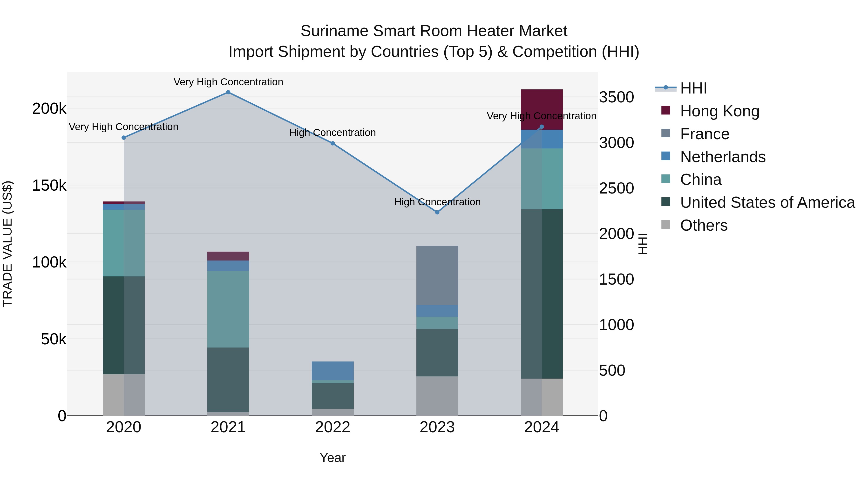
Task: Click the Netherlands segment of 2021 bar
Action: tap(228, 266)
